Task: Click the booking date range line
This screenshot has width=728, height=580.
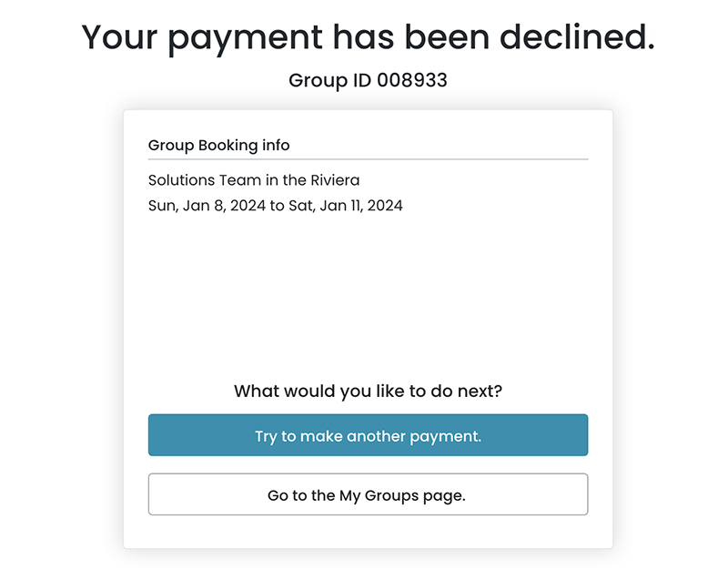Action: pyautogui.click(x=275, y=206)
